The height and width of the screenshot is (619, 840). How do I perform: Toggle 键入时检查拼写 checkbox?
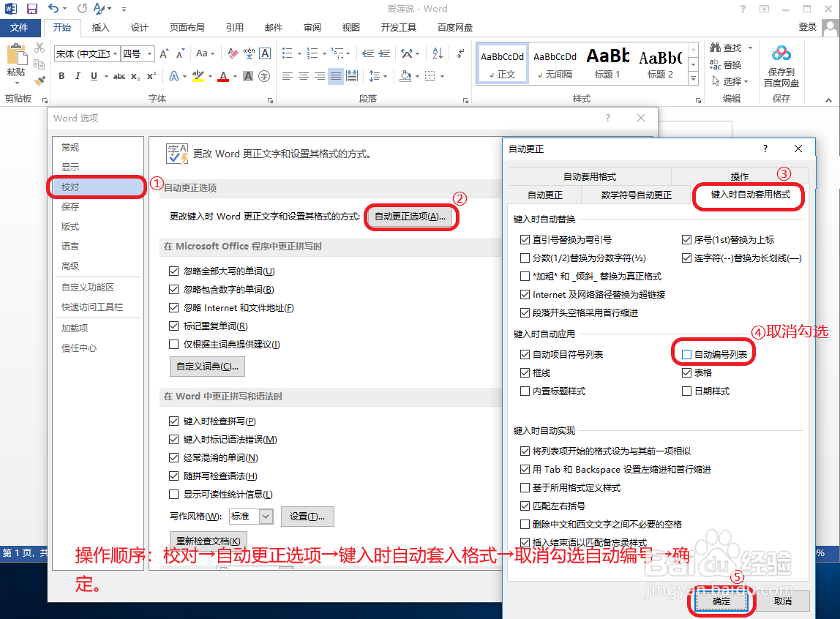(173, 421)
